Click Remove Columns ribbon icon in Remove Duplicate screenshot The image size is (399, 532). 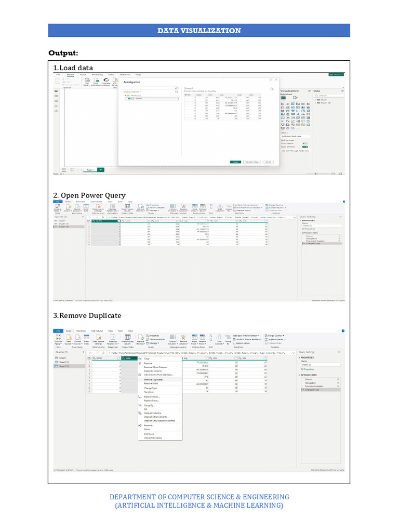point(183,337)
